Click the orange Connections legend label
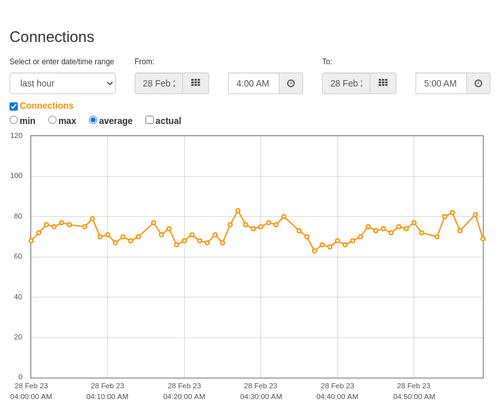 coord(46,106)
